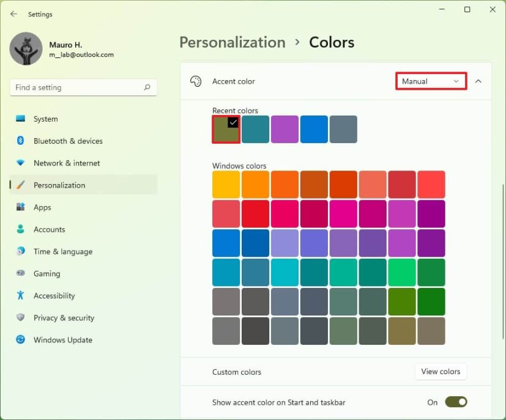Close the Settings window
Image resolution: width=506 pixels, height=420 pixels.
493,10
